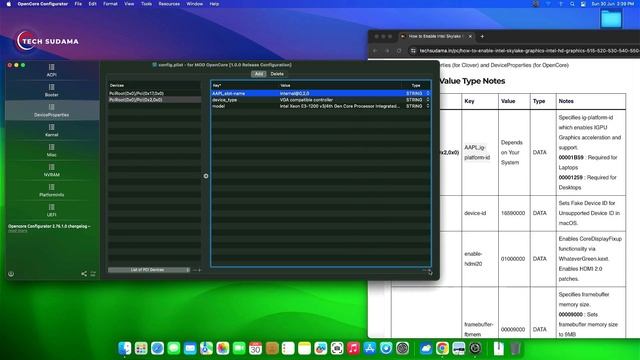Open the Format menu
This screenshot has height=360, width=640.
click(110, 4)
